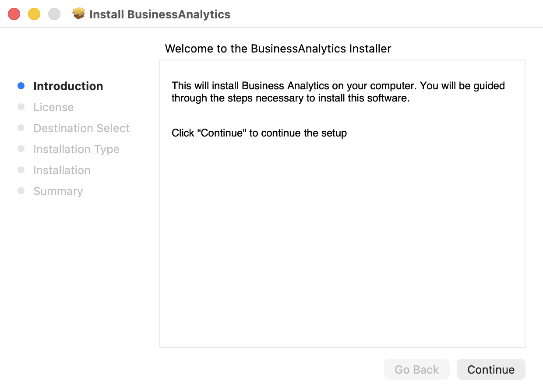Click the grey disabled zoom window button
Screen dimensions: 543x392
click(x=54, y=14)
